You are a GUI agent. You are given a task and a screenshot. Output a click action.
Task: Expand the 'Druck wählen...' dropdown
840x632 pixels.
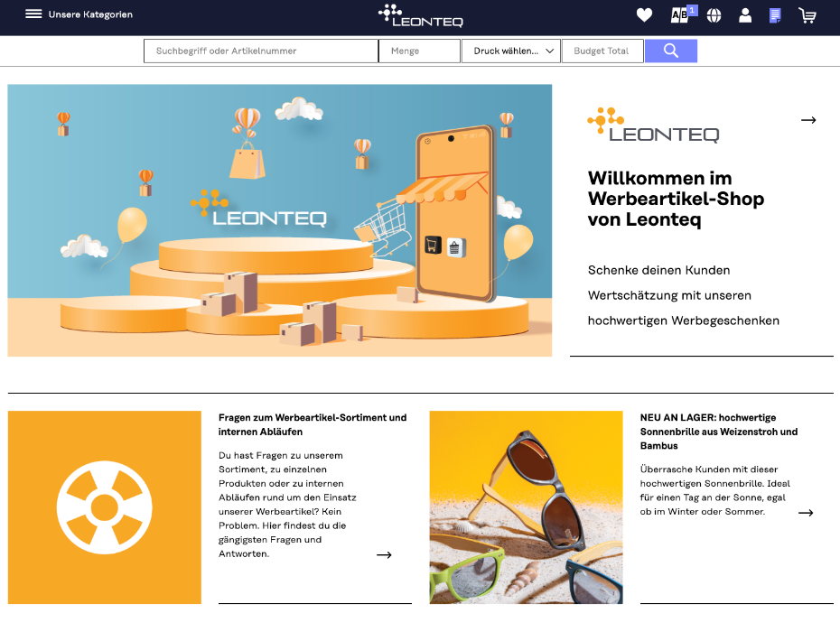(x=510, y=51)
